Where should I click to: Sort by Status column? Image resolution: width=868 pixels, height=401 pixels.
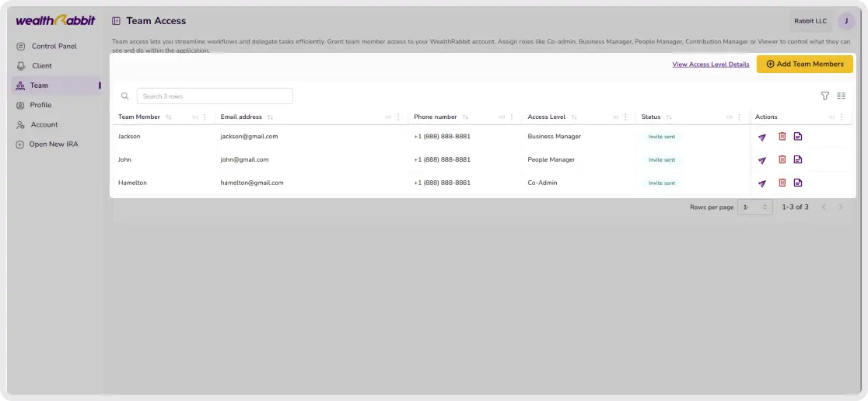coord(669,117)
